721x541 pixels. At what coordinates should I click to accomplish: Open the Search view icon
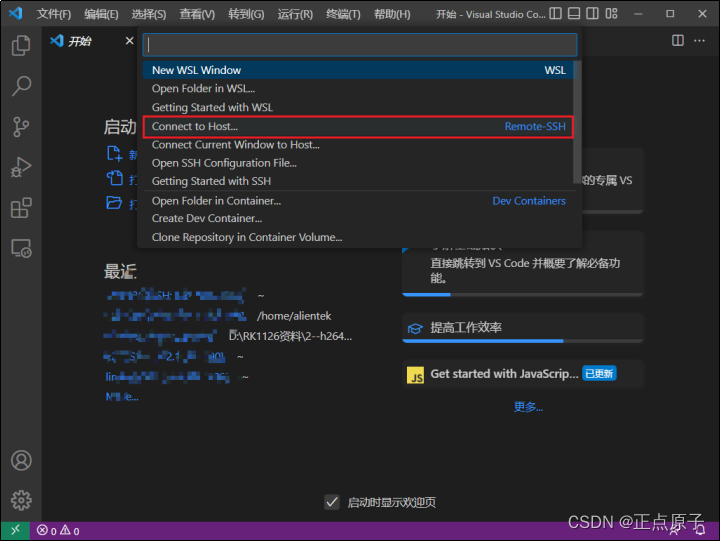(21, 86)
